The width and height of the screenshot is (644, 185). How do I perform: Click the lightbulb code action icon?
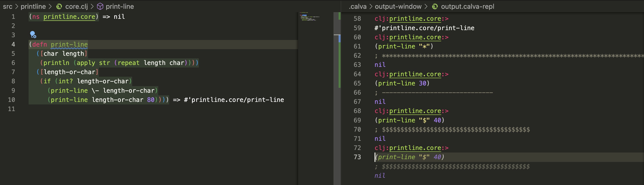coord(33,34)
